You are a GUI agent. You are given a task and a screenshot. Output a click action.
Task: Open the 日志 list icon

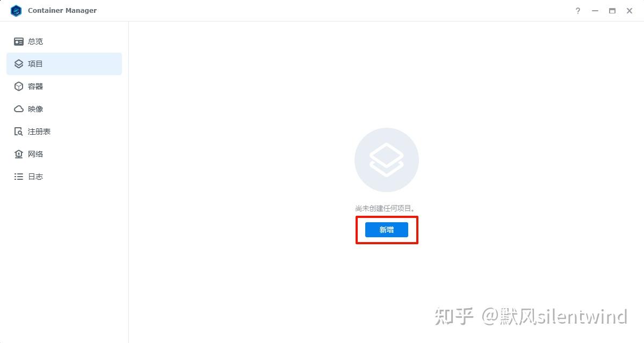[x=19, y=177]
